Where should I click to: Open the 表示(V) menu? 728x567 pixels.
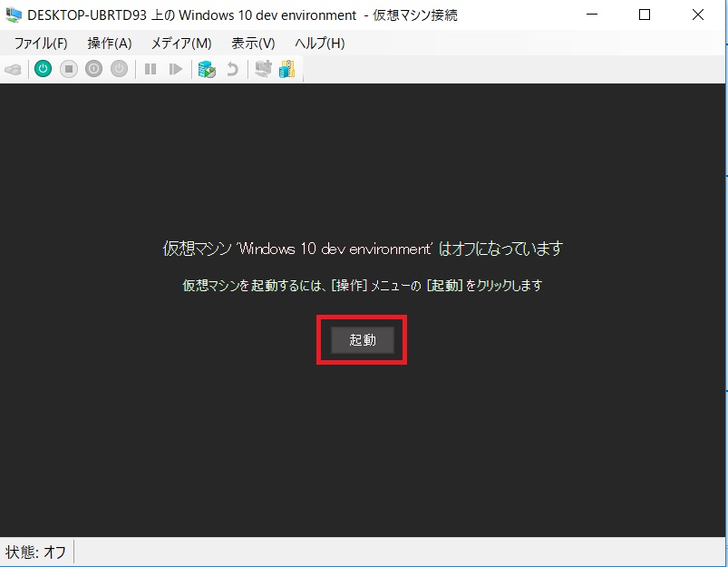click(253, 44)
